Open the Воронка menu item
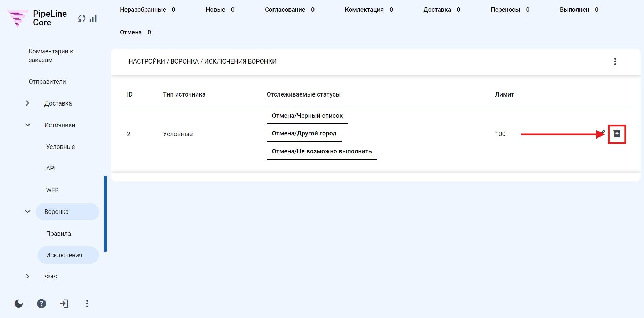Screen dimensions: 644x318 pyautogui.click(x=67, y=212)
